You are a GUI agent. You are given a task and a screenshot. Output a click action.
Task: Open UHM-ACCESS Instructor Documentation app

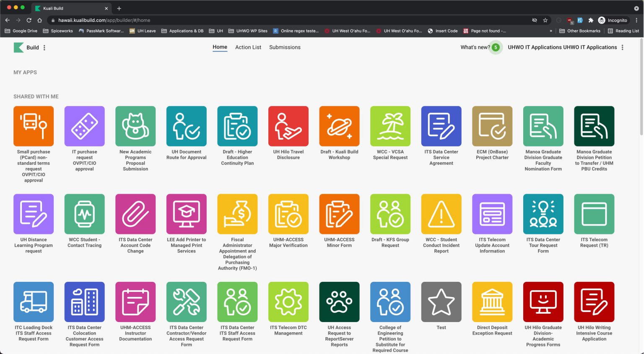[135, 302]
